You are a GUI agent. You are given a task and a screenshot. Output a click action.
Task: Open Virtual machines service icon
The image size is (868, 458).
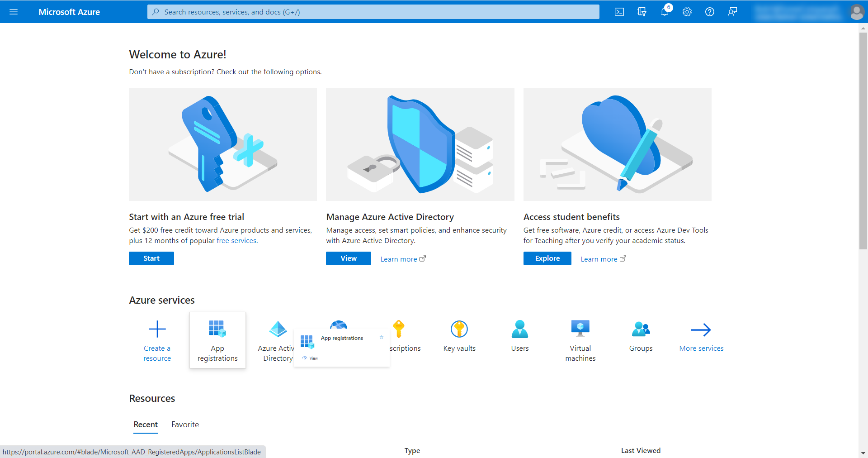[x=580, y=329]
